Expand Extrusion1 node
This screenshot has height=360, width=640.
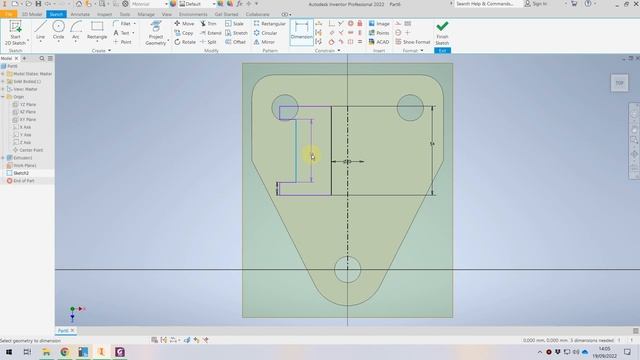(3, 158)
